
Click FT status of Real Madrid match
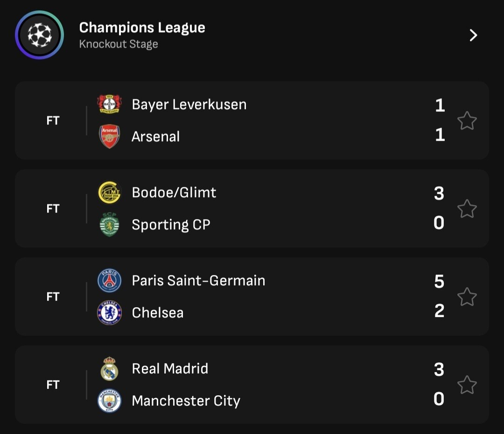[x=53, y=385]
